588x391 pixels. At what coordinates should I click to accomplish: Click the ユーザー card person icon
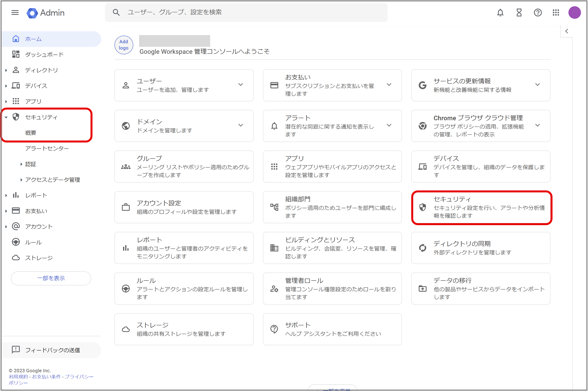point(126,85)
